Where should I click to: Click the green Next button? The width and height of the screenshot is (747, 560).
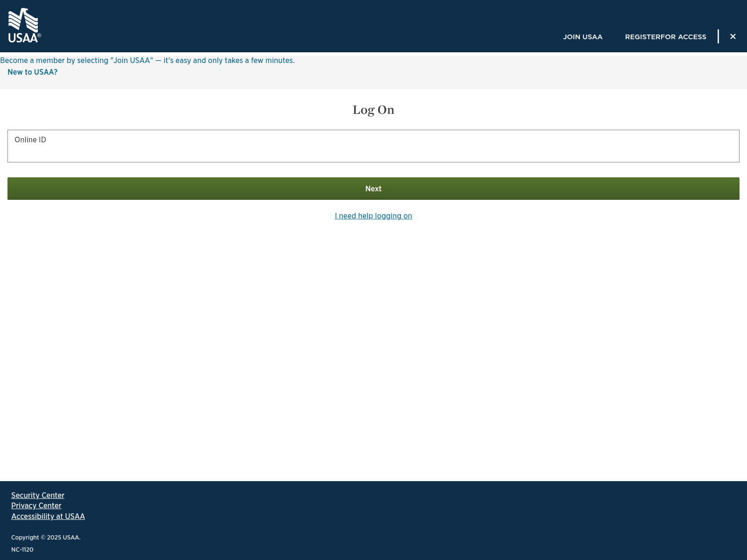click(373, 189)
